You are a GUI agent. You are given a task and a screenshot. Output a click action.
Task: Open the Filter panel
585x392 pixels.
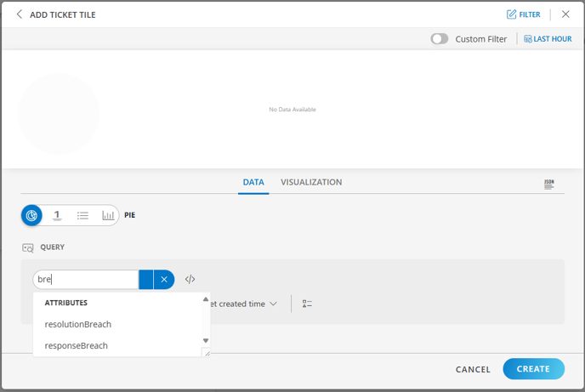[x=523, y=14]
